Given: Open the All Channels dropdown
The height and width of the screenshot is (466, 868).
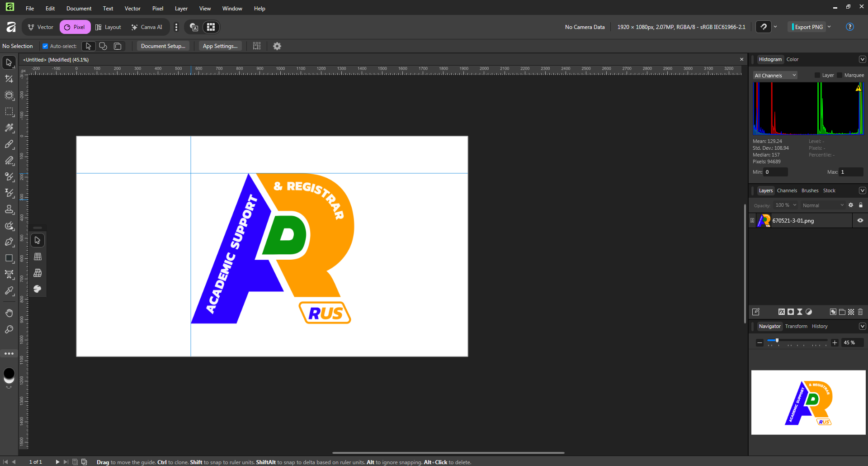Looking at the screenshot, I should [x=775, y=76].
